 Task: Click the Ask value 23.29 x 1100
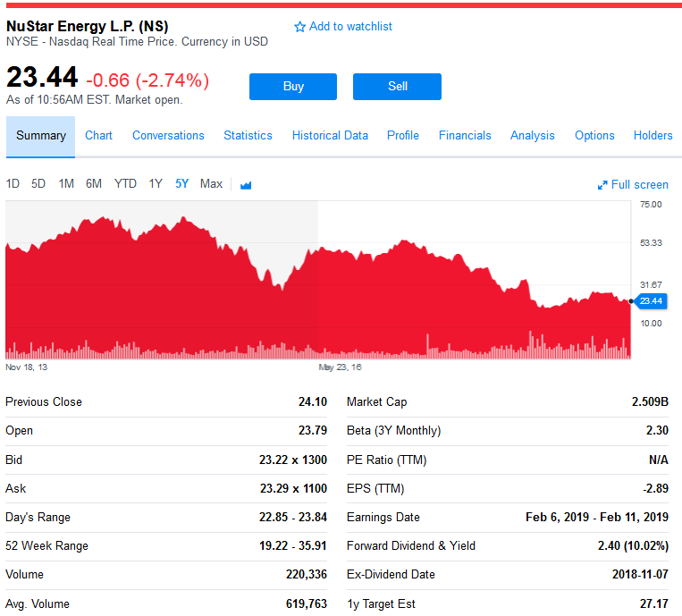(293, 489)
